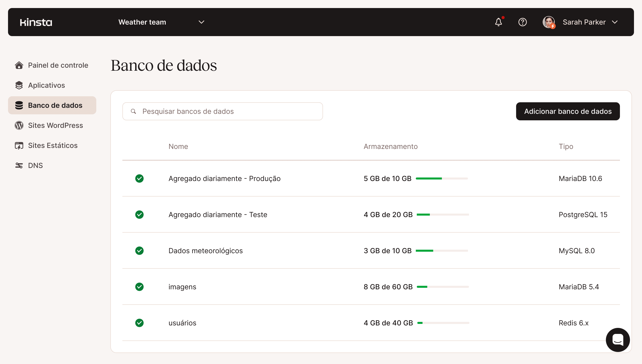Click the Redis 6.x type cell
The image size is (642, 364).
tap(574, 323)
